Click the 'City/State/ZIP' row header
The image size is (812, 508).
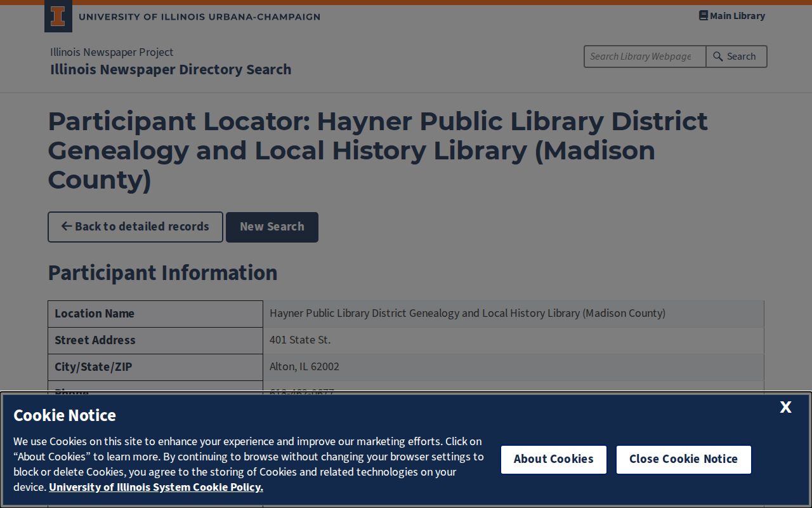pyautogui.click(x=155, y=367)
